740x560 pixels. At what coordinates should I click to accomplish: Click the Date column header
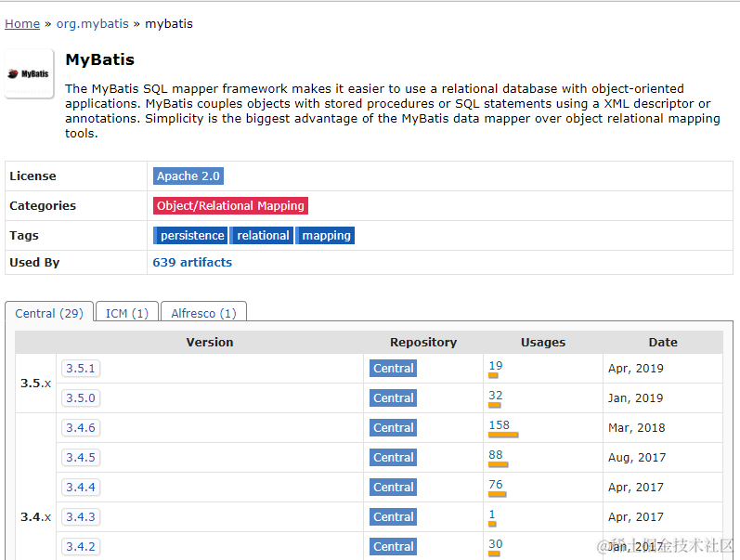tap(663, 343)
